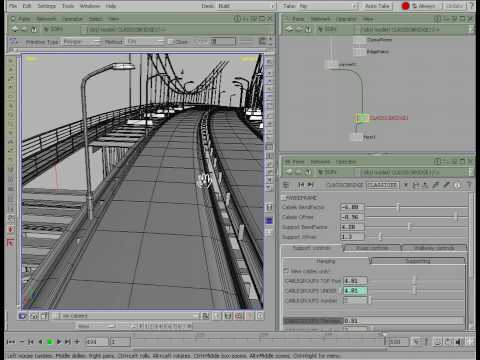
Task: Open the Primitive Type dropdown
Action: click(x=82, y=42)
